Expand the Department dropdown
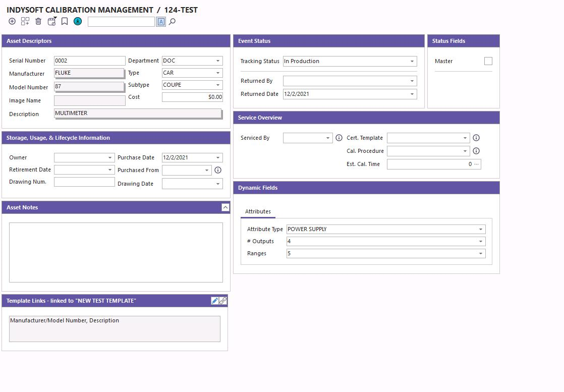 click(218, 61)
